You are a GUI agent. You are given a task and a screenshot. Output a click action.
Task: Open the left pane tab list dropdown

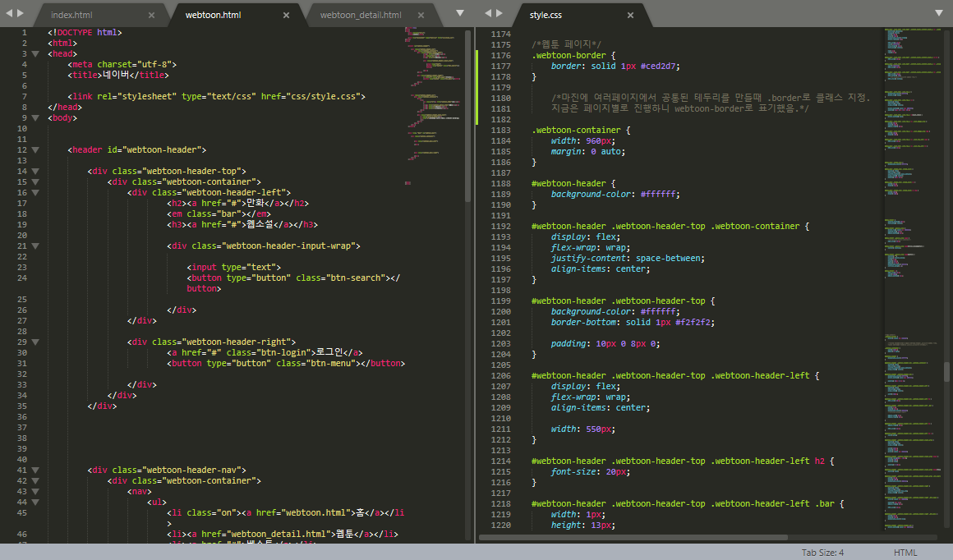tap(460, 13)
